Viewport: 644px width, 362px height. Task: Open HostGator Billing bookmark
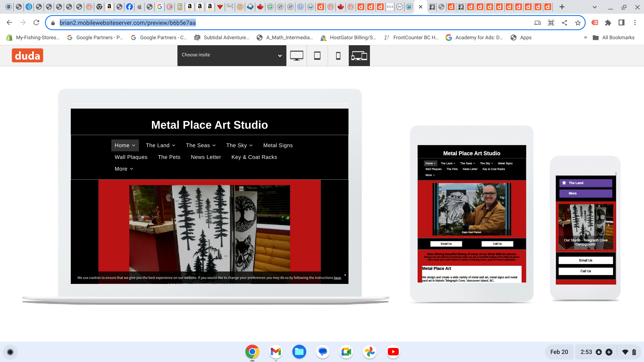[x=348, y=38]
